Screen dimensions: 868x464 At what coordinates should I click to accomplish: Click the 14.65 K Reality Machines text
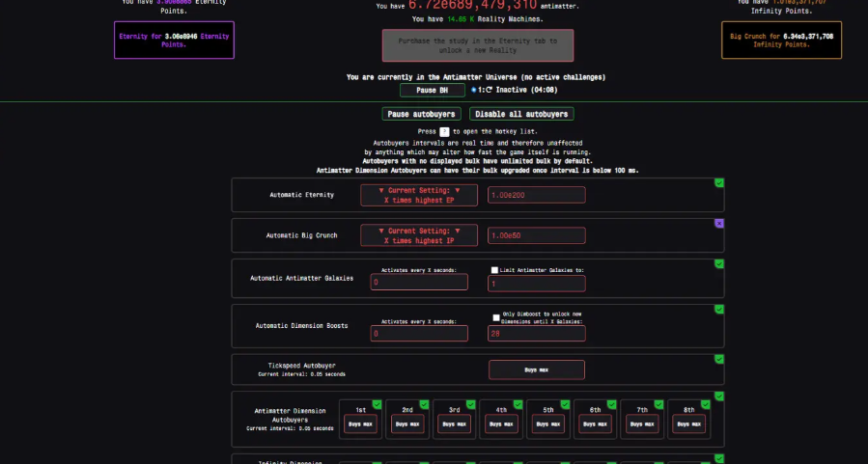coord(495,19)
